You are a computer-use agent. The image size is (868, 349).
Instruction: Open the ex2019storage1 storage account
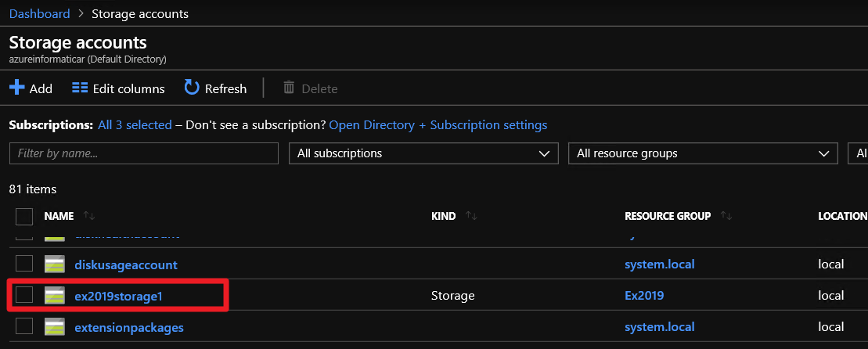tap(118, 296)
